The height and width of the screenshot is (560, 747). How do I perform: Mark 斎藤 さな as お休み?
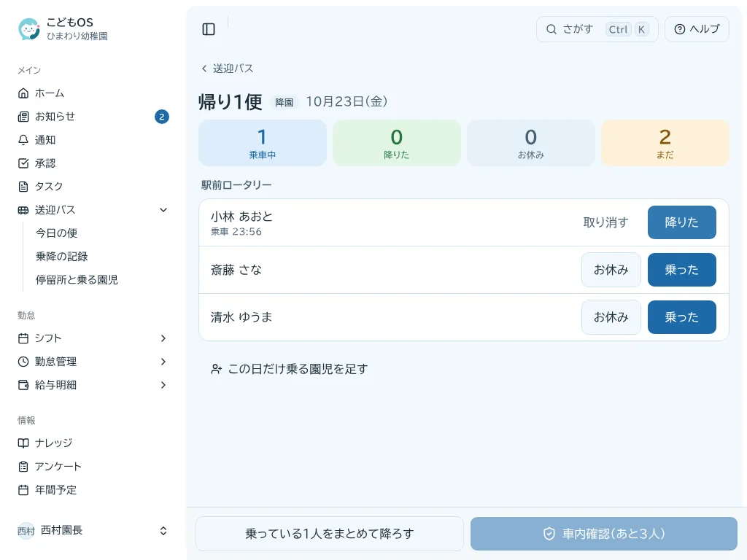(611, 270)
